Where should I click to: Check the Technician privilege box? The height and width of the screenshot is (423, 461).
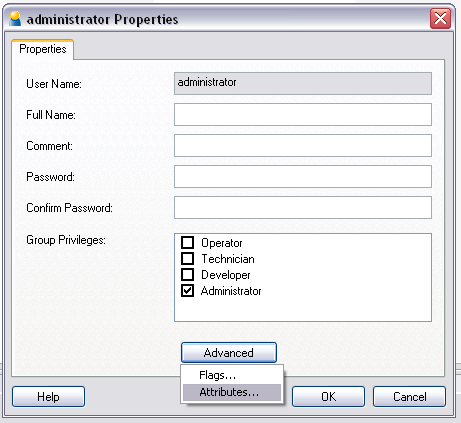coord(187,258)
